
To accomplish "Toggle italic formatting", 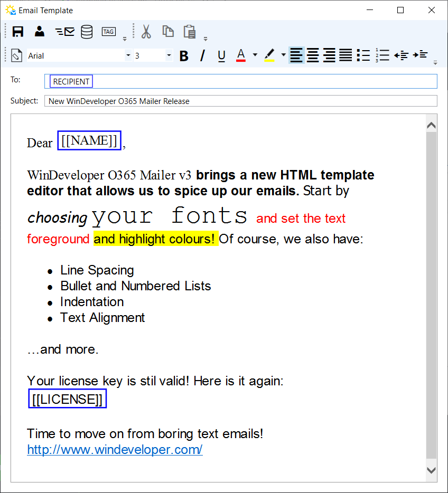I will tap(203, 55).
